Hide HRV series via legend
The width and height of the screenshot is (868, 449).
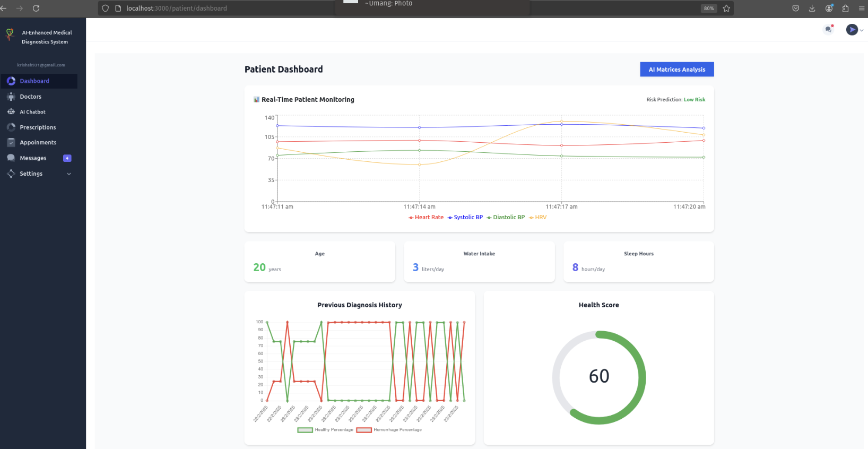(x=538, y=218)
